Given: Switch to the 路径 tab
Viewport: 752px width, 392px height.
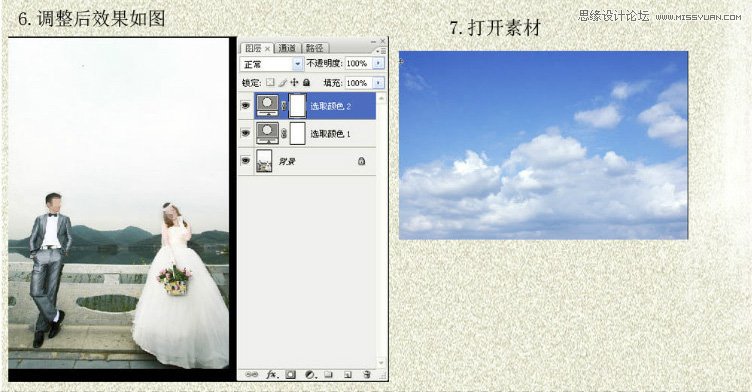Looking at the screenshot, I should (x=315, y=48).
